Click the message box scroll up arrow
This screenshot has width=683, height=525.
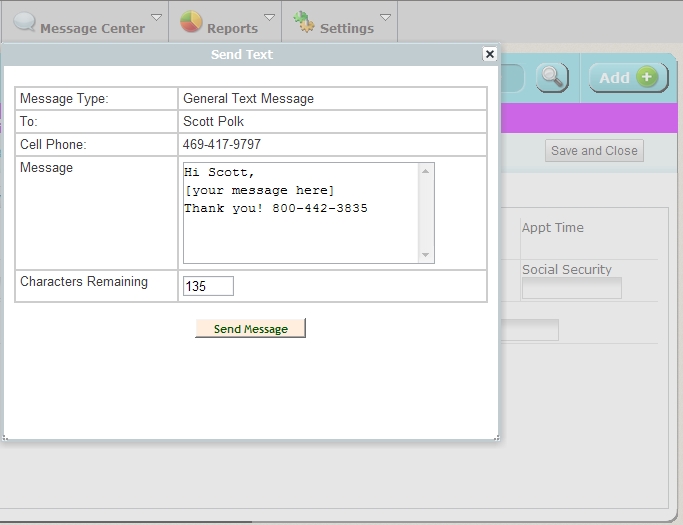427,170
